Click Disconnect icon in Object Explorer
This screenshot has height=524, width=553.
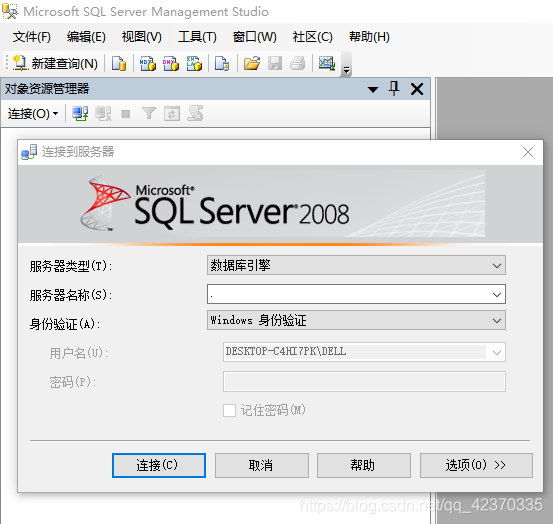pos(103,114)
